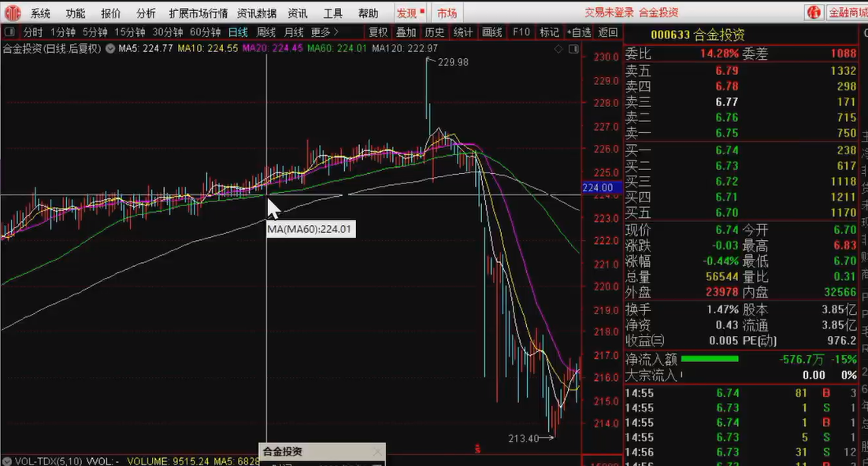Click the red S marker on chart bottom

click(x=477, y=449)
